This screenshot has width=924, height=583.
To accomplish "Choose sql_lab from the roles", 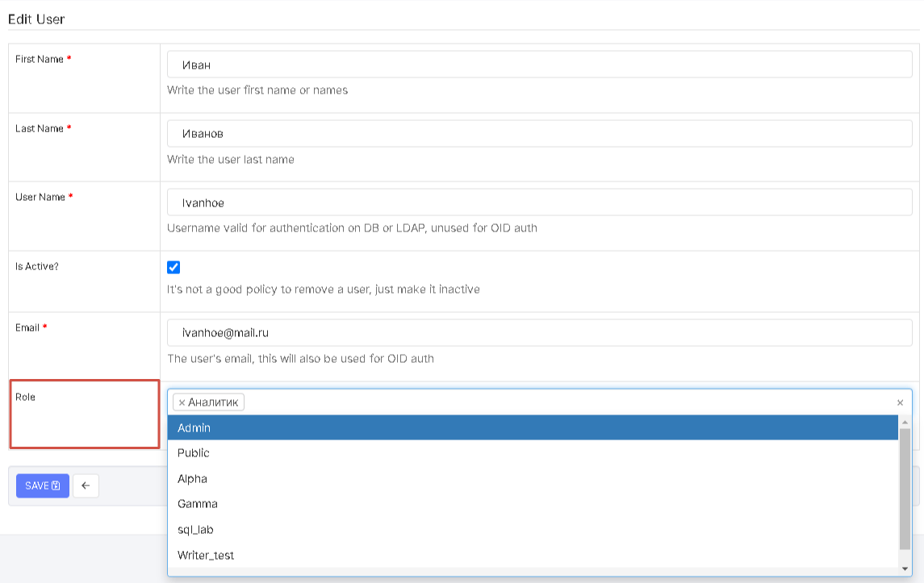I will (x=533, y=530).
